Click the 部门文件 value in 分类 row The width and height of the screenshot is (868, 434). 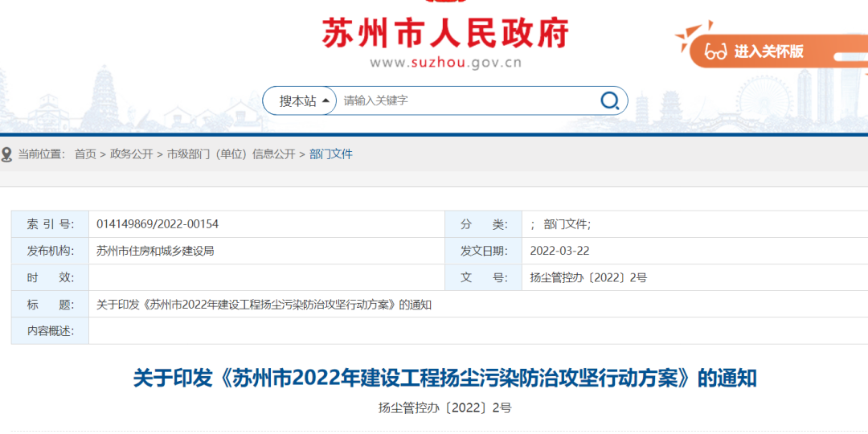(x=567, y=224)
